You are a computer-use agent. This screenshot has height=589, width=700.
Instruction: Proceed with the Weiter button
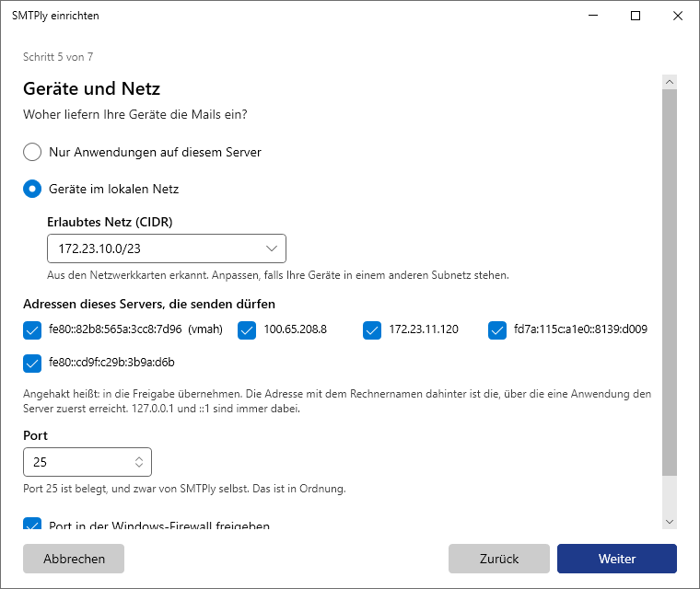(x=617, y=559)
